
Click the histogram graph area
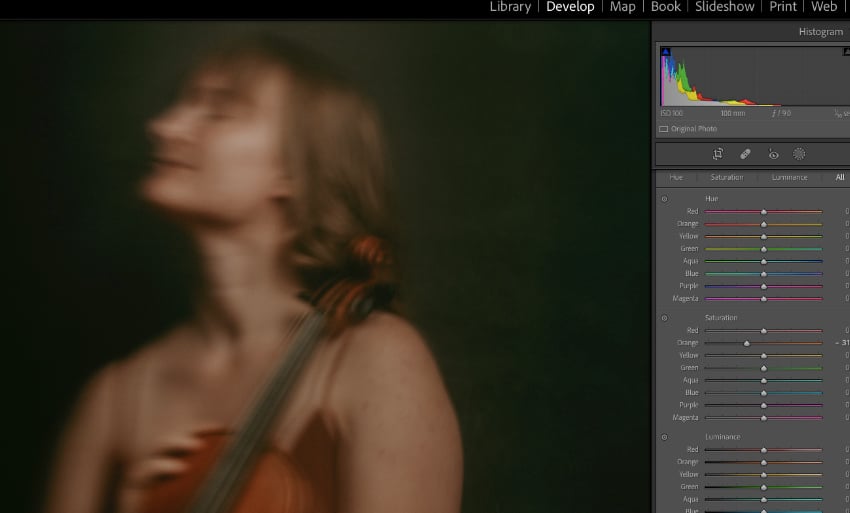(x=755, y=76)
